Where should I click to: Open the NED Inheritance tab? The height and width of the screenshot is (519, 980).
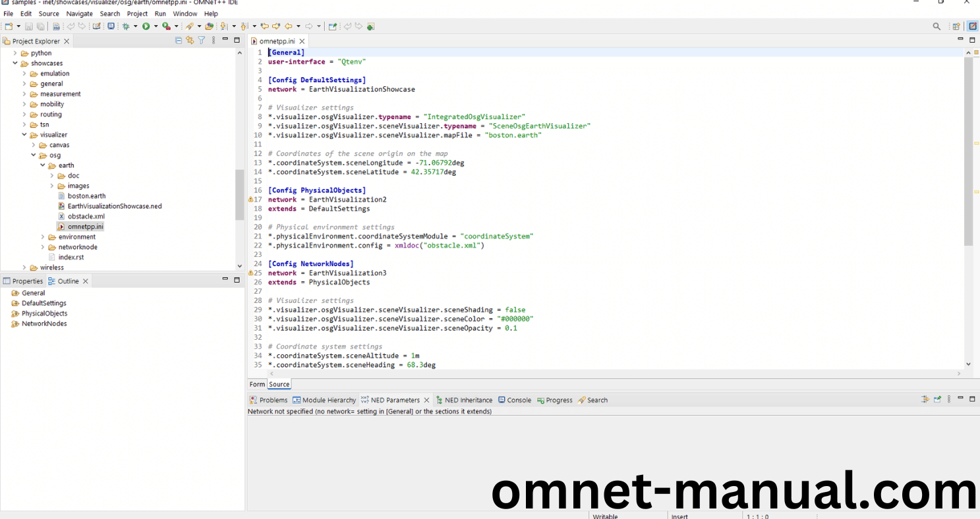(x=463, y=400)
